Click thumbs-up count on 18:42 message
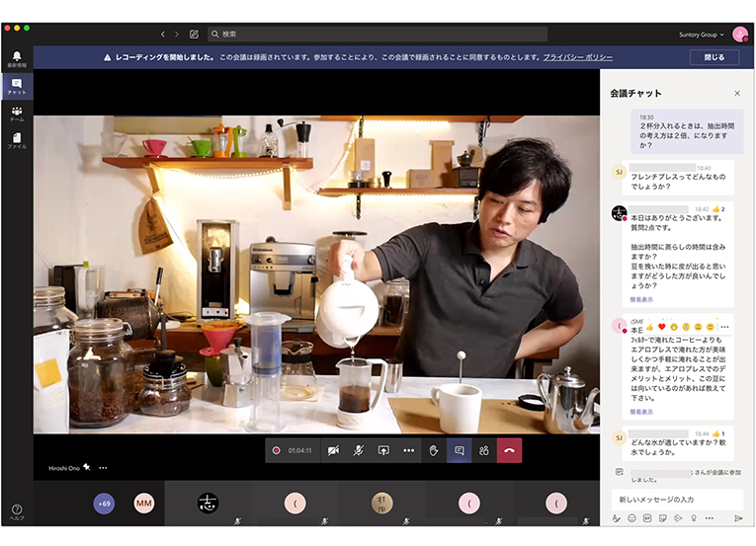 (718, 209)
